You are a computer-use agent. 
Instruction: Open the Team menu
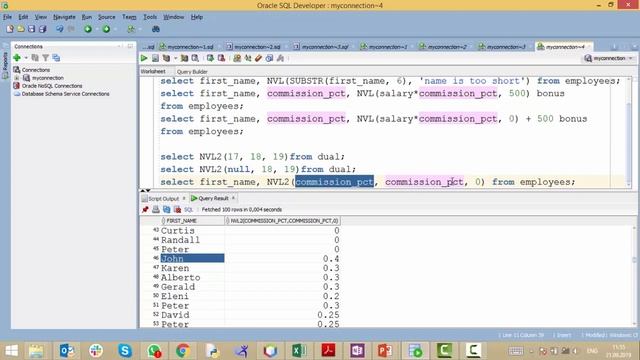pos(129,17)
